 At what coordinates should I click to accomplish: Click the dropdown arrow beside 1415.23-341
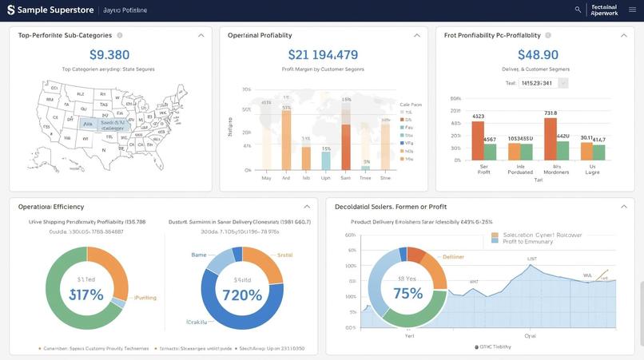point(563,83)
